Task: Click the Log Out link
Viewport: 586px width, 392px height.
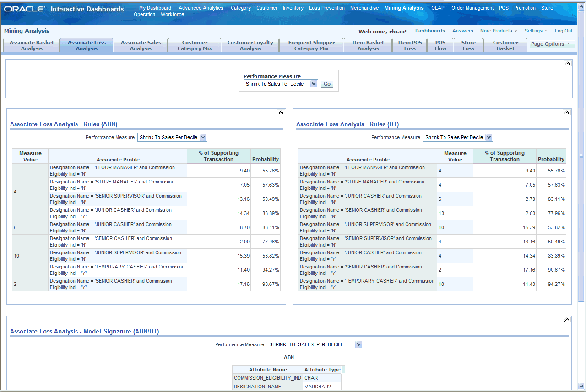Action: click(x=564, y=31)
